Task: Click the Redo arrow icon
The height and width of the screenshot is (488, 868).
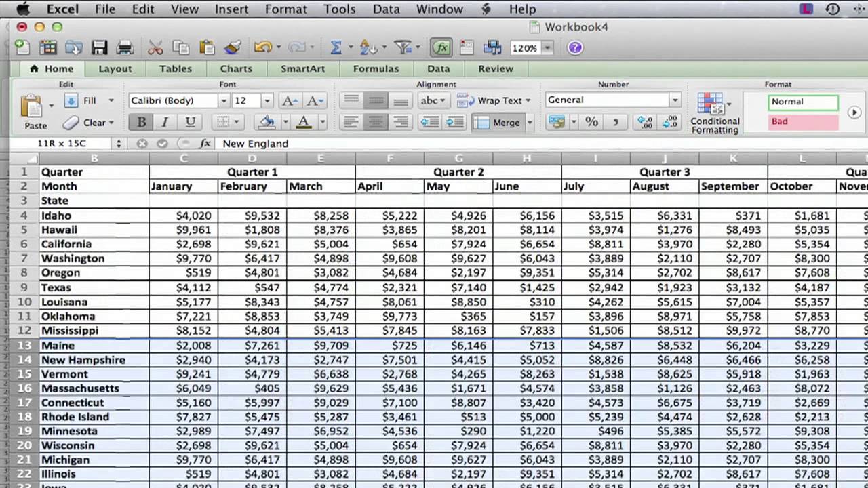Action: tap(297, 47)
